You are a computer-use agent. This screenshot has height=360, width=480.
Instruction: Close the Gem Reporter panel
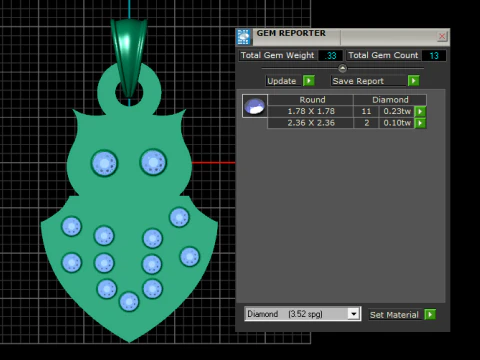[442, 36]
